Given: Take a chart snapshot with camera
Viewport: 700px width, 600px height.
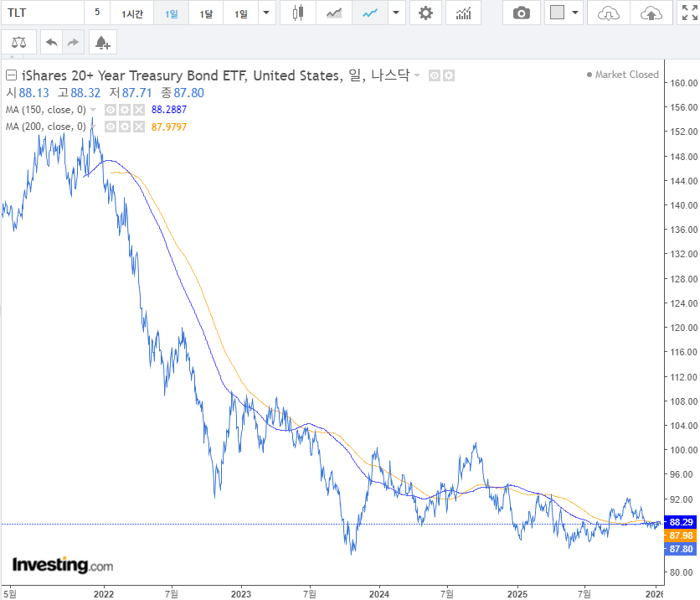Looking at the screenshot, I should coord(521,13).
